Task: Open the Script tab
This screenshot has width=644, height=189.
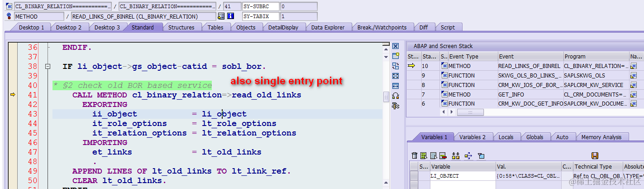Action: pyautogui.click(x=448, y=27)
